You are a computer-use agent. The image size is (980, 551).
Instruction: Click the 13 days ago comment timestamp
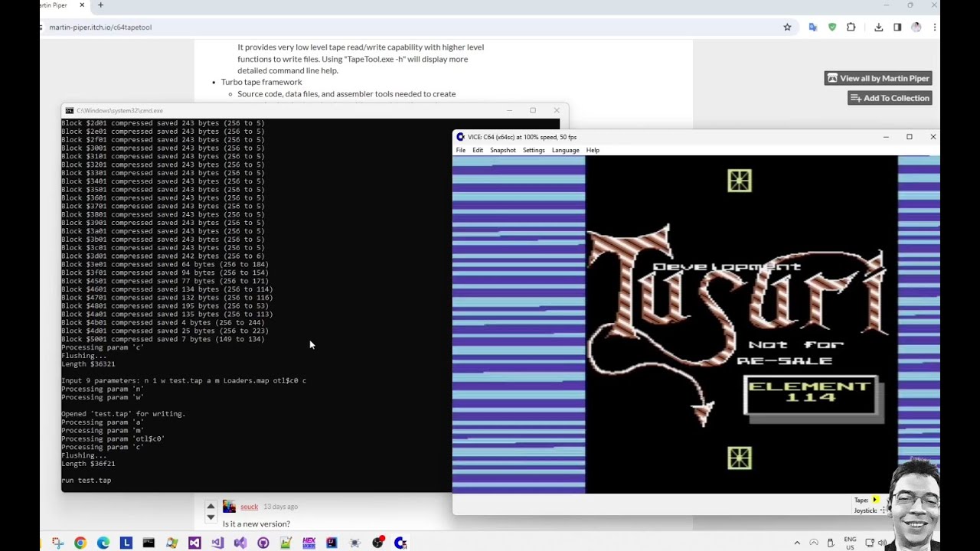point(280,507)
